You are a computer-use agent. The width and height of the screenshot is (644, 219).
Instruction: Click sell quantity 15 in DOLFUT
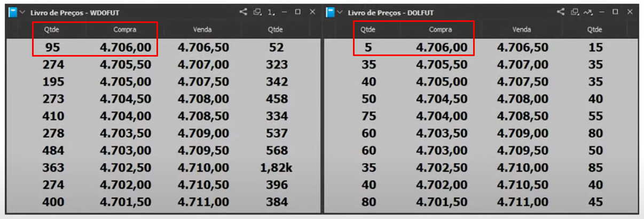coord(595,48)
